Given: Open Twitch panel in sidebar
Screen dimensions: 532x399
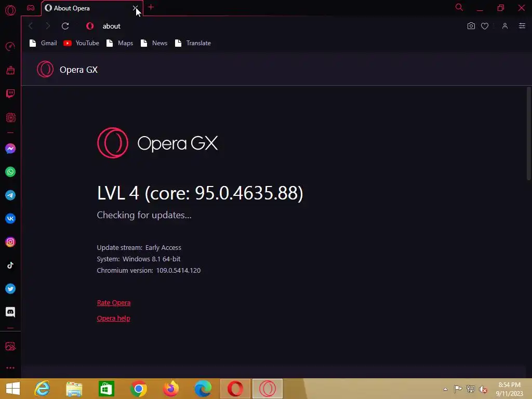Looking at the screenshot, I should point(10,94).
